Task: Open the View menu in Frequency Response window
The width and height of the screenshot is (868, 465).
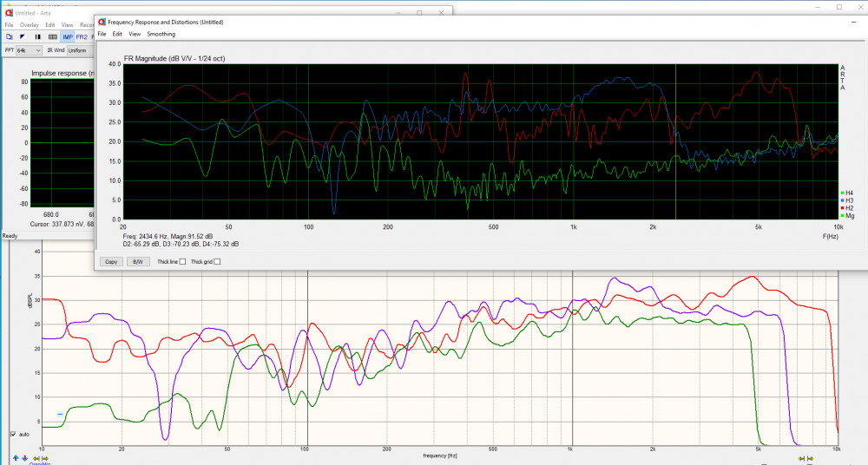Action: [135, 34]
